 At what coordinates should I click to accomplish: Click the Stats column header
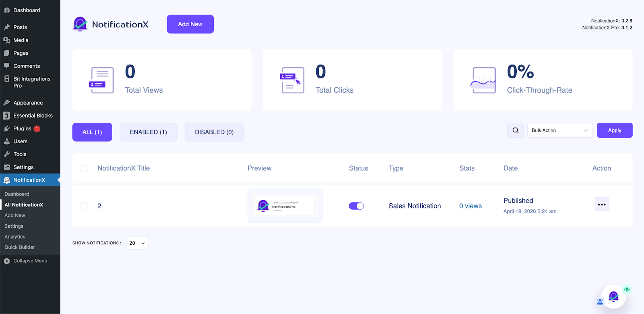point(467,168)
